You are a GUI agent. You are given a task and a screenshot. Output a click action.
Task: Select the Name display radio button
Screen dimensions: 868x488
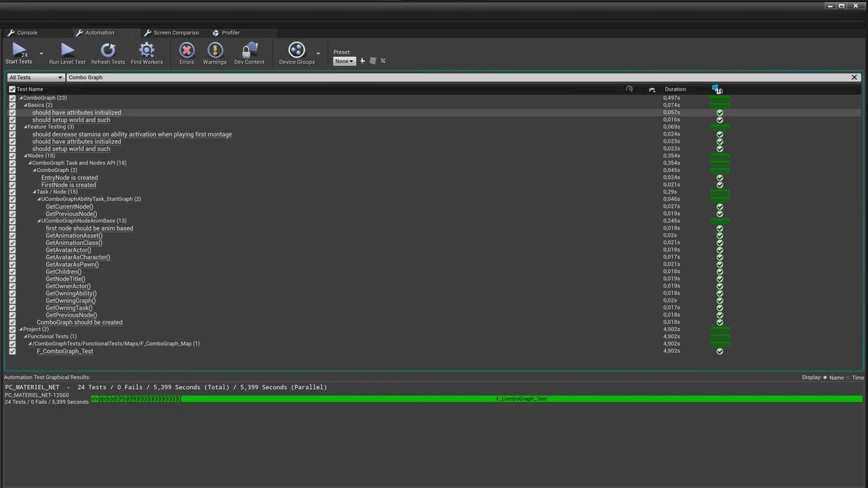826,378
